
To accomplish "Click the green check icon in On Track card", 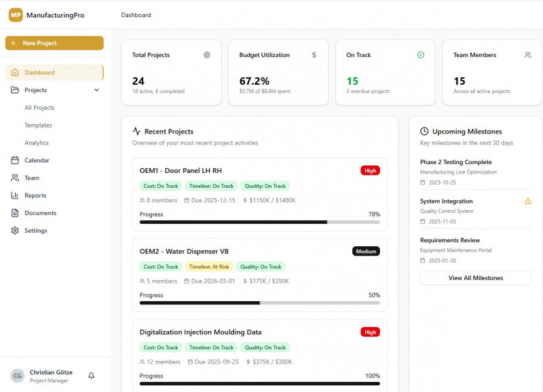I will point(421,55).
